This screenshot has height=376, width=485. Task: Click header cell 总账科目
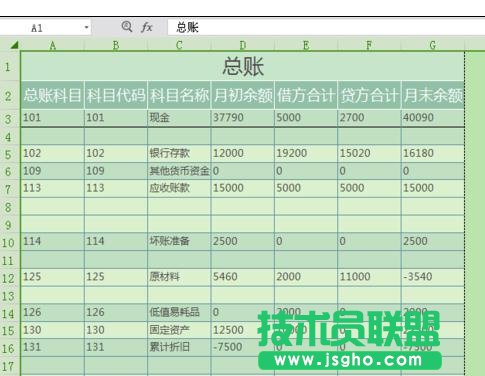tap(53, 95)
